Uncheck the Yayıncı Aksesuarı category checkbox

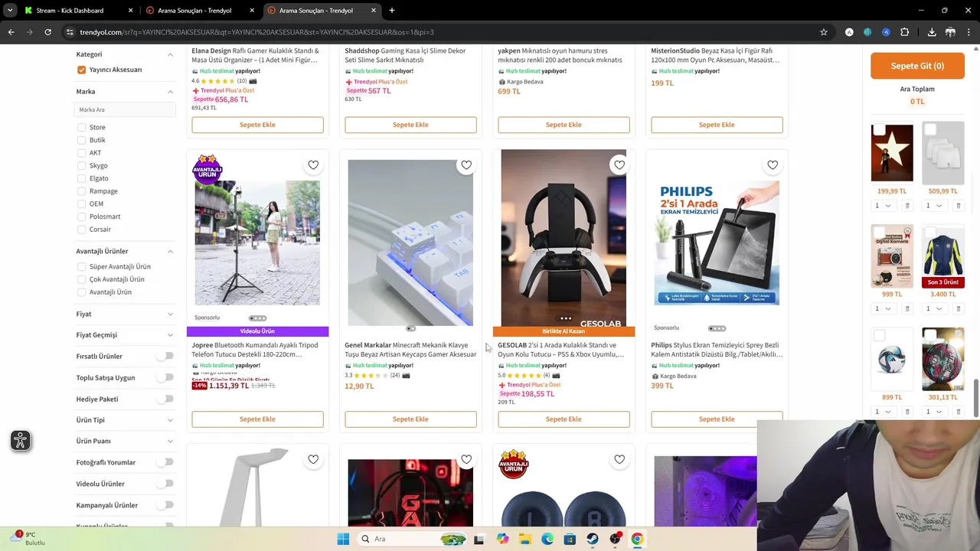[x=81, y=70]
